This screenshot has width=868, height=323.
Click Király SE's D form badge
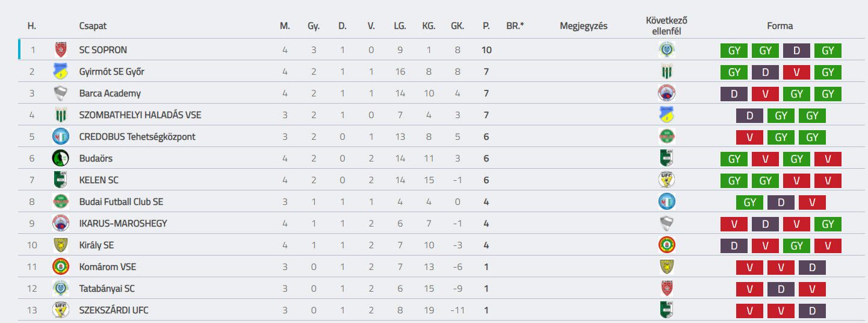click(x=734, y=246)
